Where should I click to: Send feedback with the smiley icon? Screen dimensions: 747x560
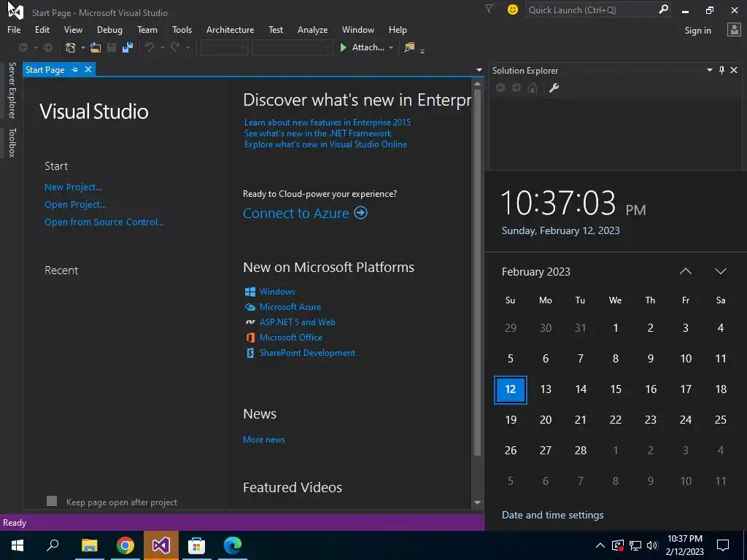coord(513,9)
